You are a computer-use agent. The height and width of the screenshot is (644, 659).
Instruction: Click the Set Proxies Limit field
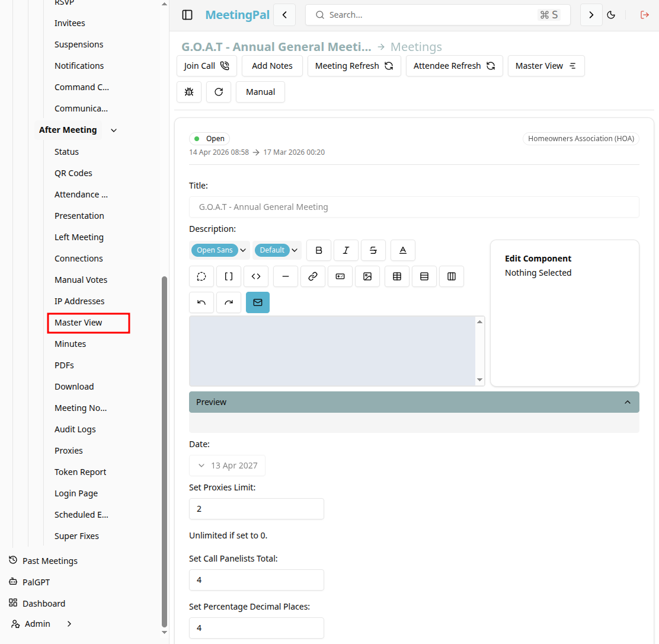tap(257, 509)
